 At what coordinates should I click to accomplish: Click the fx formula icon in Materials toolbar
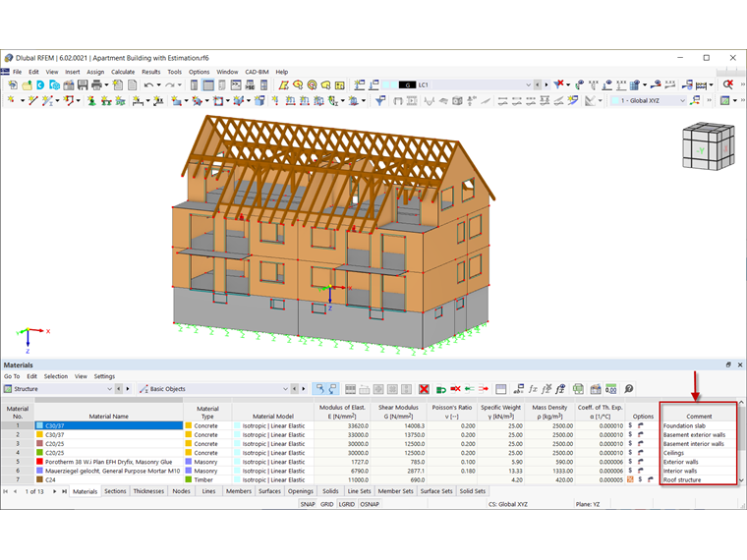point(533,389)
